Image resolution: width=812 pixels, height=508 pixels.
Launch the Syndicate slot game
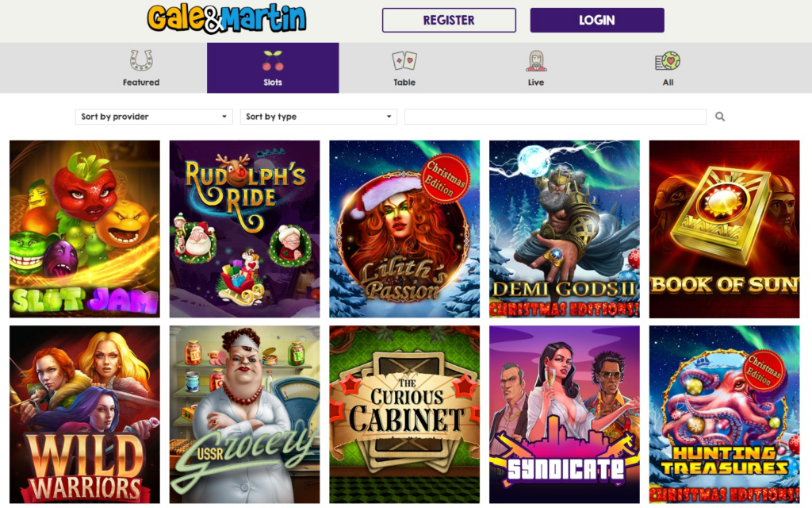(565, 414)
